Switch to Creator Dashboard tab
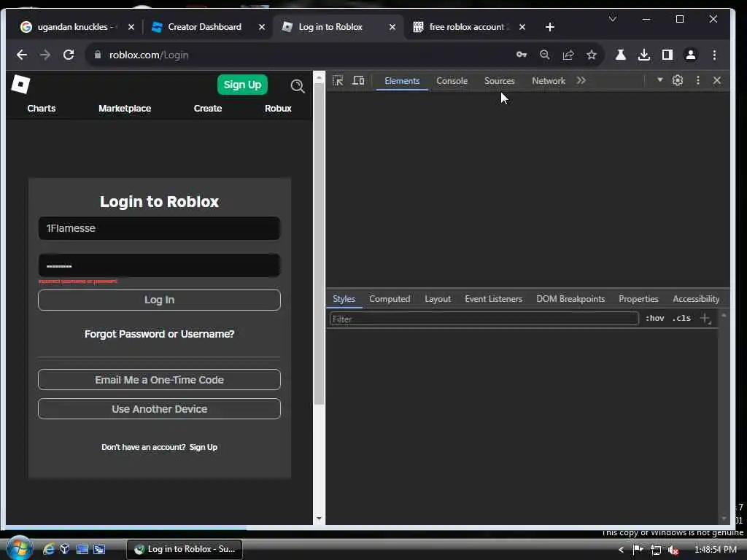 (x=204, y=27)
